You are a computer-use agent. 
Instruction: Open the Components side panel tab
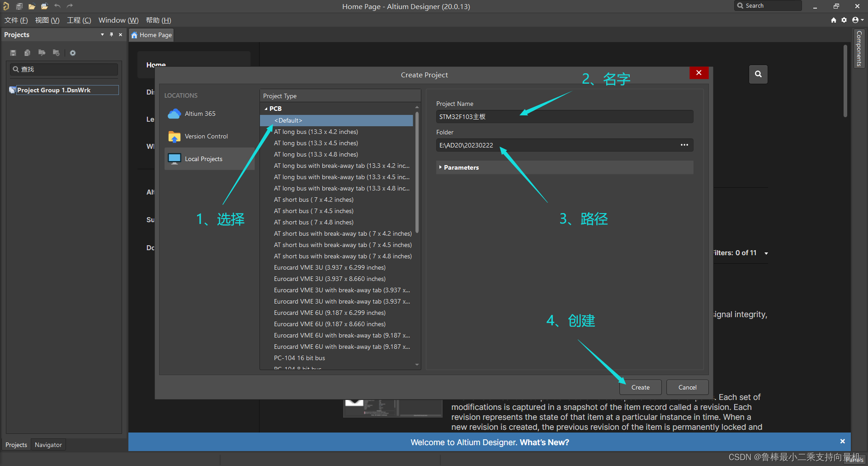859,49
